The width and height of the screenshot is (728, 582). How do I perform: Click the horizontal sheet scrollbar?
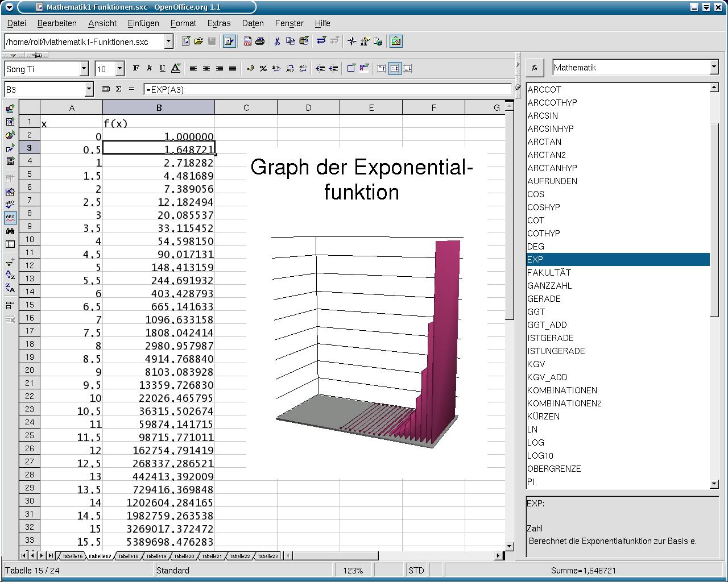392,555
